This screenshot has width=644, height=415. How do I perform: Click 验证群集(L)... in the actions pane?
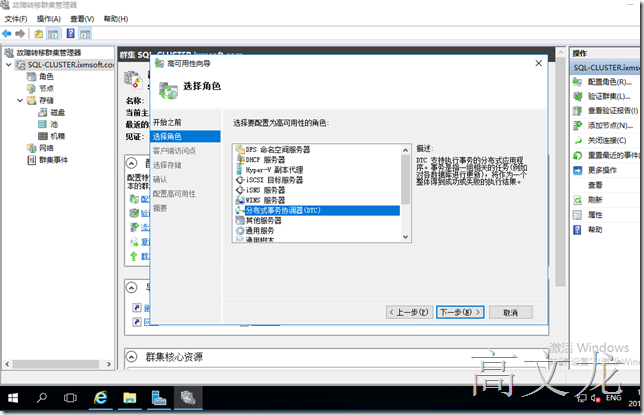(x=609, y=97)
